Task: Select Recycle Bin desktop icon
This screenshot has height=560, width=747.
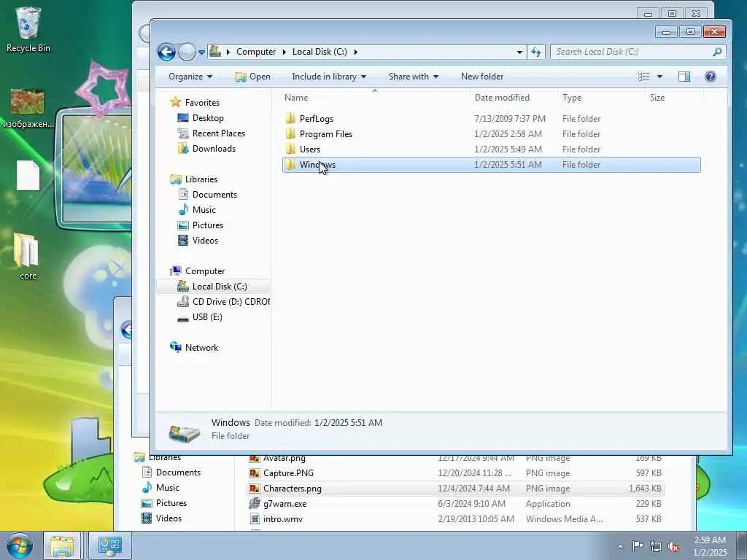Action: coord(28,29)
